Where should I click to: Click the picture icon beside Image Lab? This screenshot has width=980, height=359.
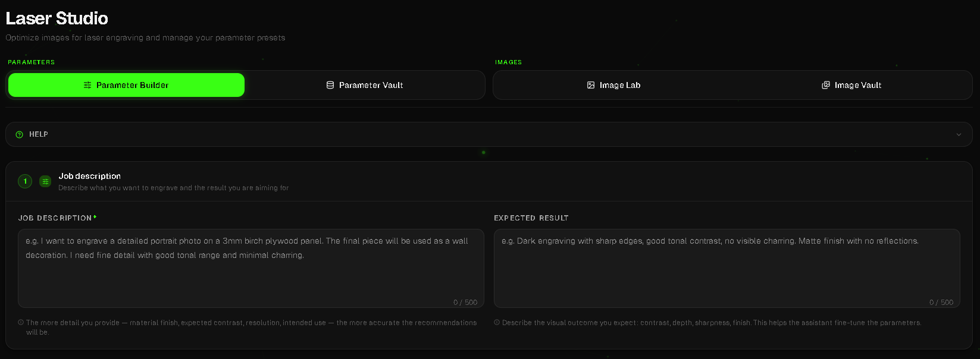pos(591,85)
